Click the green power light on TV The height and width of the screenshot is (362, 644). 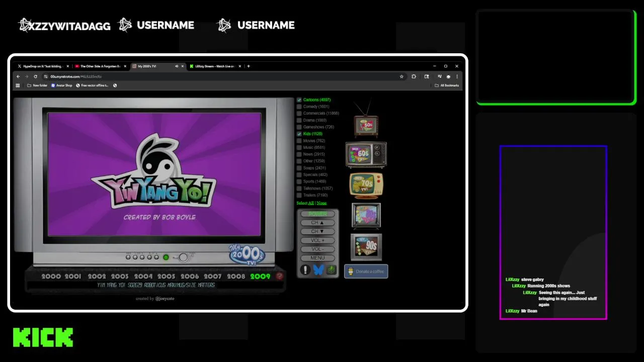tap(166, 257)
